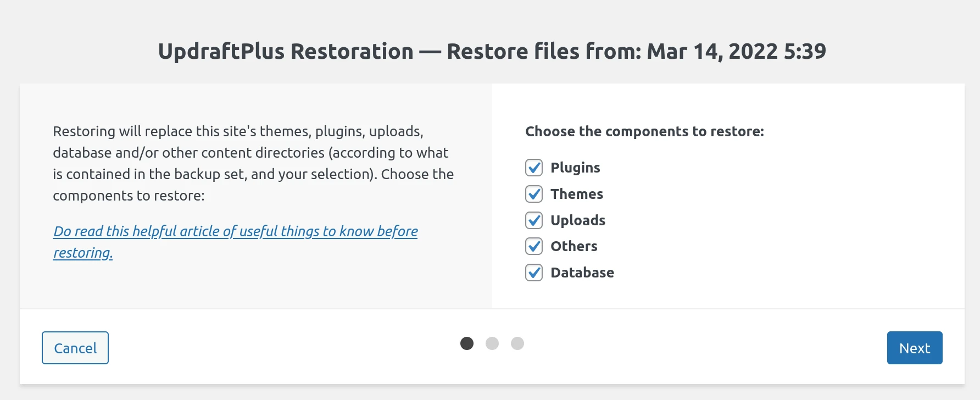980x400 pixels.
Task: Click the underlined restoring link text
Action: (82, 253)
